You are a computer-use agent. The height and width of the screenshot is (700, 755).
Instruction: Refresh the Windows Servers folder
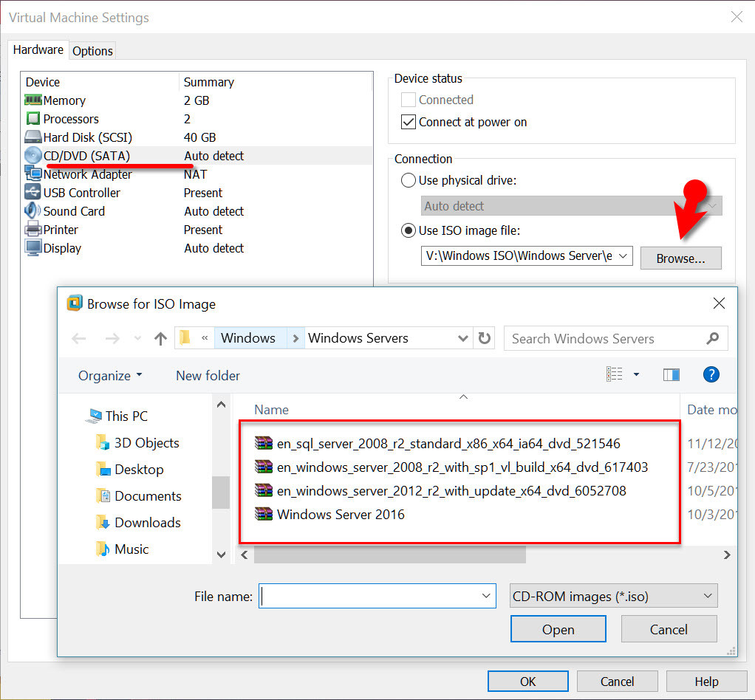[x=485, y=338]
